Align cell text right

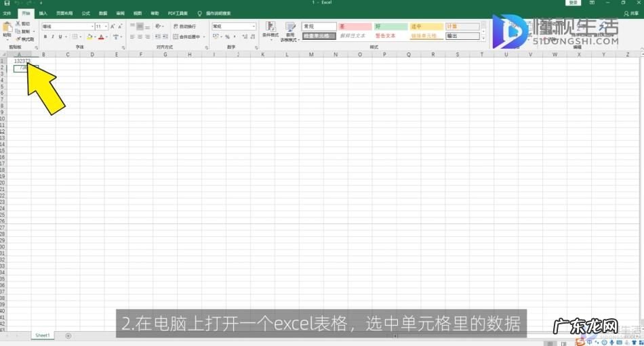(147, 37)
